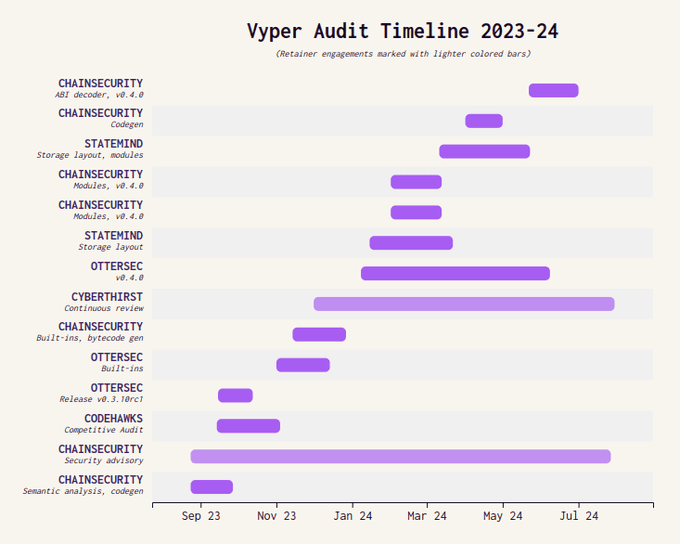
Task: Click the "Sep 23" axis tick label
Action: click(201, 517)
